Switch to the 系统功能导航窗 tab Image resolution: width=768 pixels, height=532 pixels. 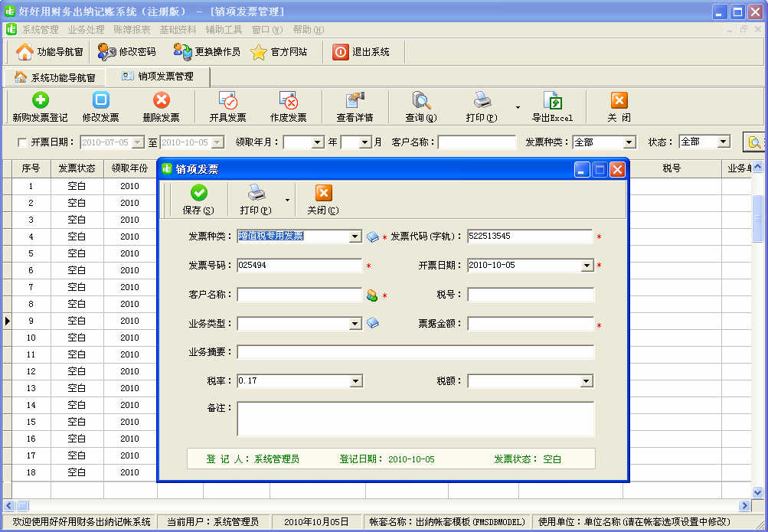[x=54, y=77]
